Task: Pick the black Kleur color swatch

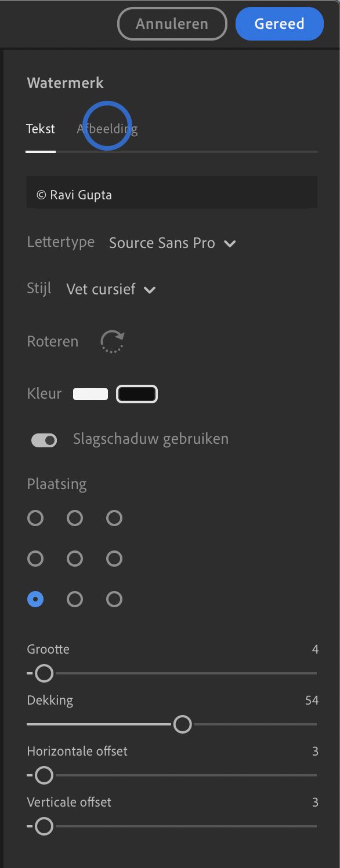Action: [137, 393]
